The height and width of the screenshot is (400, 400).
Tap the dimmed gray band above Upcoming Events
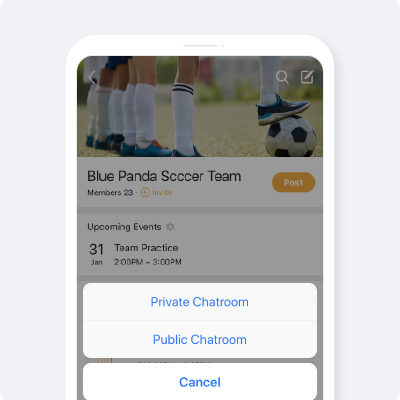point(200,210)
